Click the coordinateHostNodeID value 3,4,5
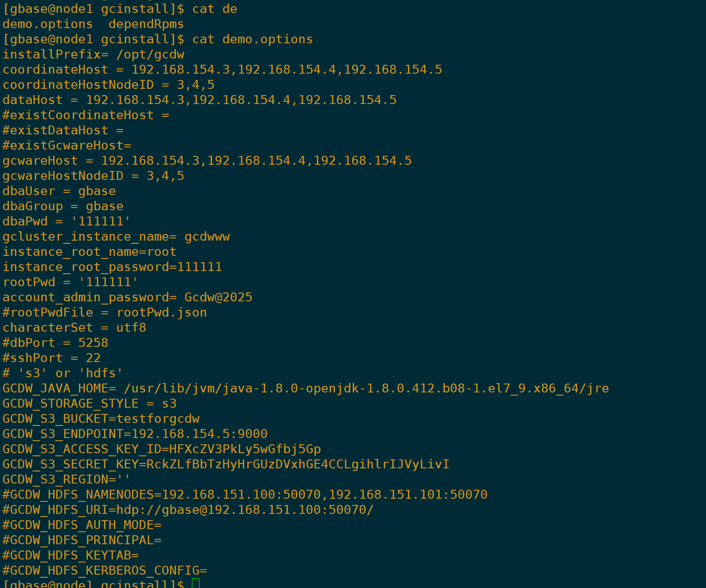The width and height of the screenshot is (706, 588). click(x=195, y=85)
